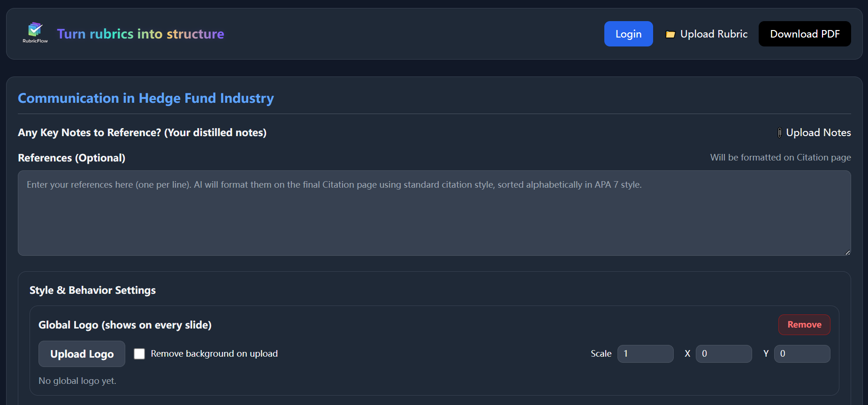Click the 'Communication in Hedge Fund Industry' title
Viewport: 868px width, 405px height.
click(x=146, y=98)
